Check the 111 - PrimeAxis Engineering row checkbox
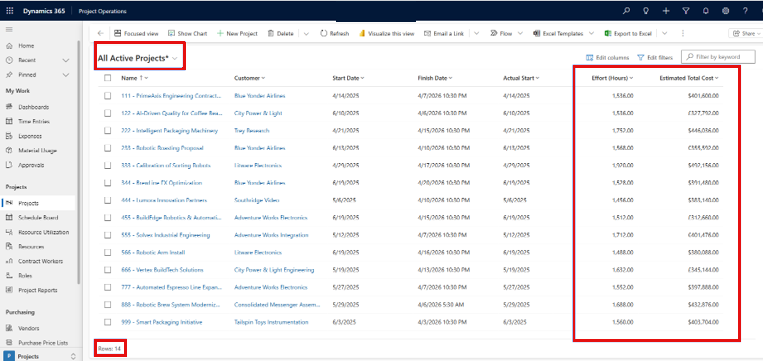The image size is (763, 361). [x=108, y=96]
